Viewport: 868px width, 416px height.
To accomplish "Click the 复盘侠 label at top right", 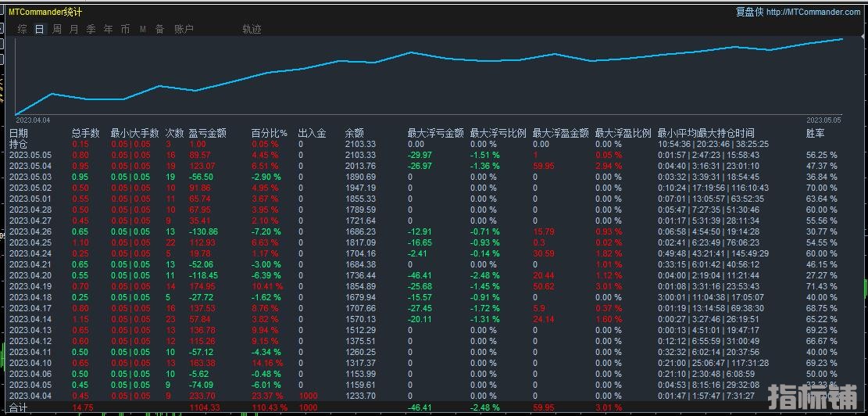I will pyautogui.click(x=749, y=12).
